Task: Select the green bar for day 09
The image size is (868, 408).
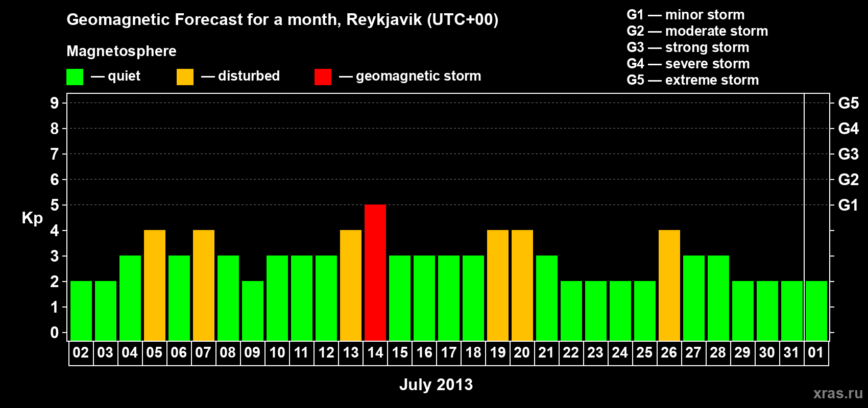Action: point(253,311)
